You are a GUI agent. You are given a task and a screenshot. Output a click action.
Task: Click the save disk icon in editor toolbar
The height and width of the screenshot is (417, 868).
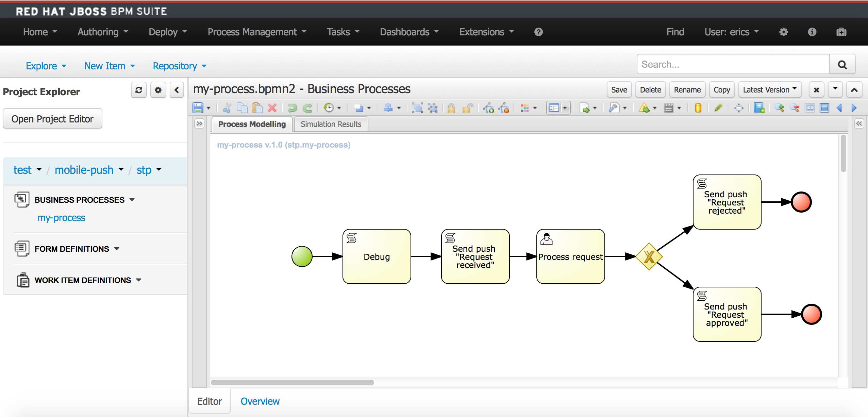pyautogui.click(x=198, y=108)
